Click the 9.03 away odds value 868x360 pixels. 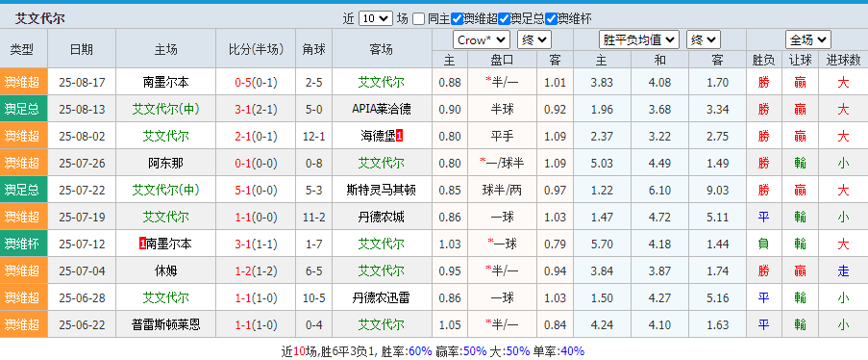click(717, 191)
